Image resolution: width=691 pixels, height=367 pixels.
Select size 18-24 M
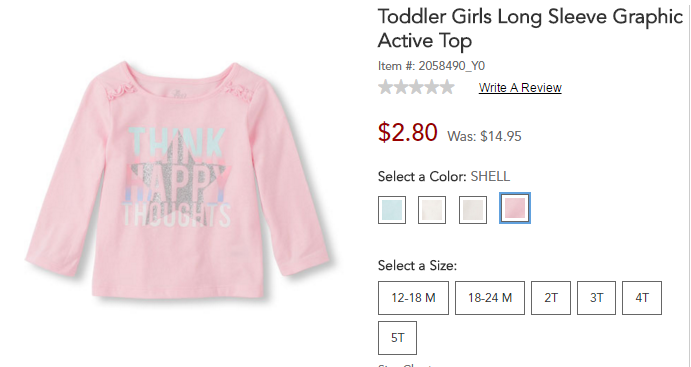[490, 298]
